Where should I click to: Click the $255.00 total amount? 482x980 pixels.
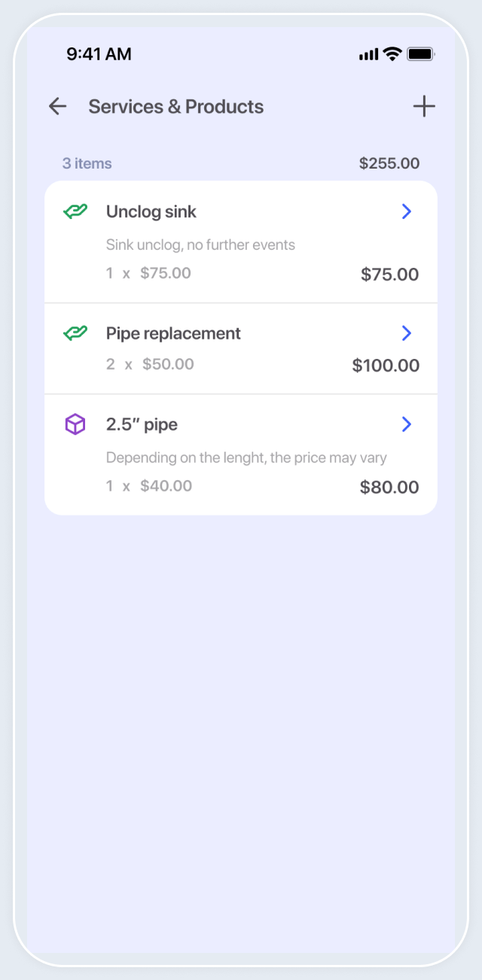(389, 163)
